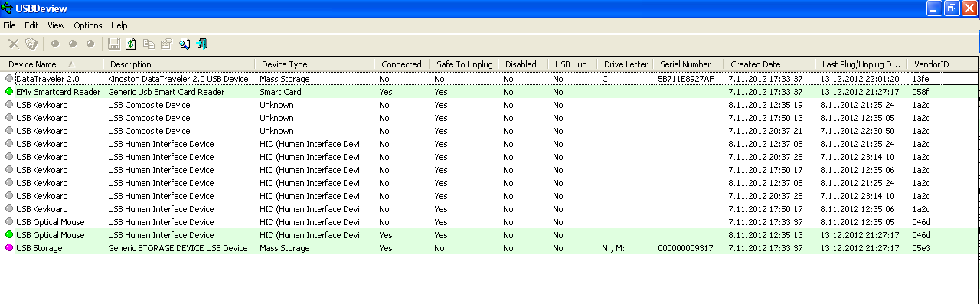The width and height of the screenshot is (980, 304).
Task: Click vendor ID 05e3
Action: pyautogui.click(x=920, y=247)
